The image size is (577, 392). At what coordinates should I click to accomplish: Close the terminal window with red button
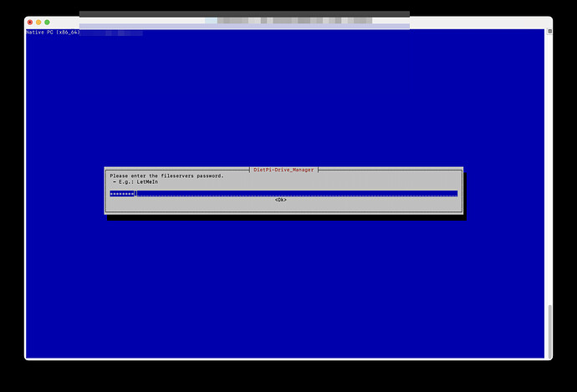(x=29, y=21)
